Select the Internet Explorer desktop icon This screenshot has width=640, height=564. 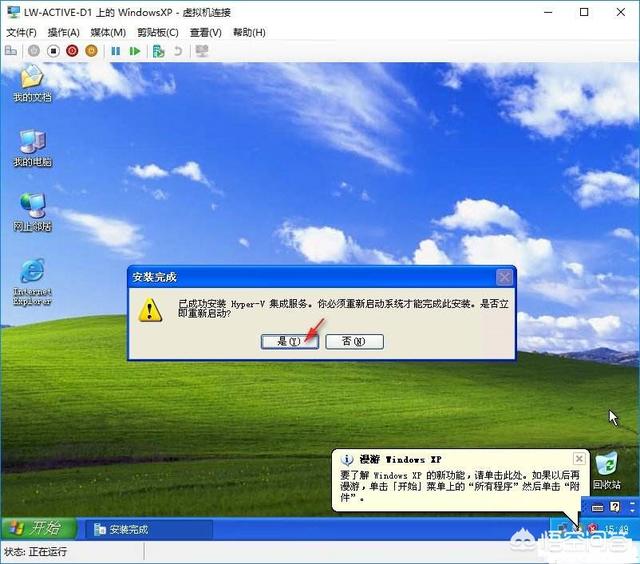point(32,282)
